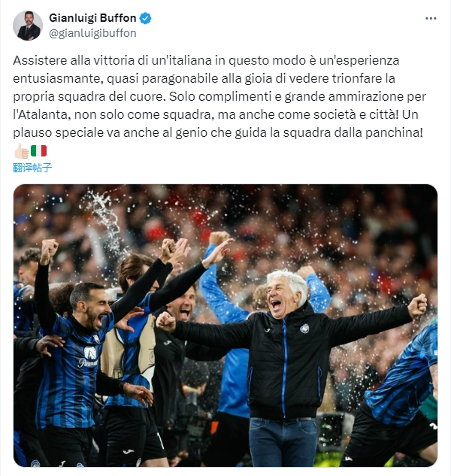Screen dimensions: 451x476
Task: Open the @gianluigibuffon handle link
Action: (x=92, y=33)
